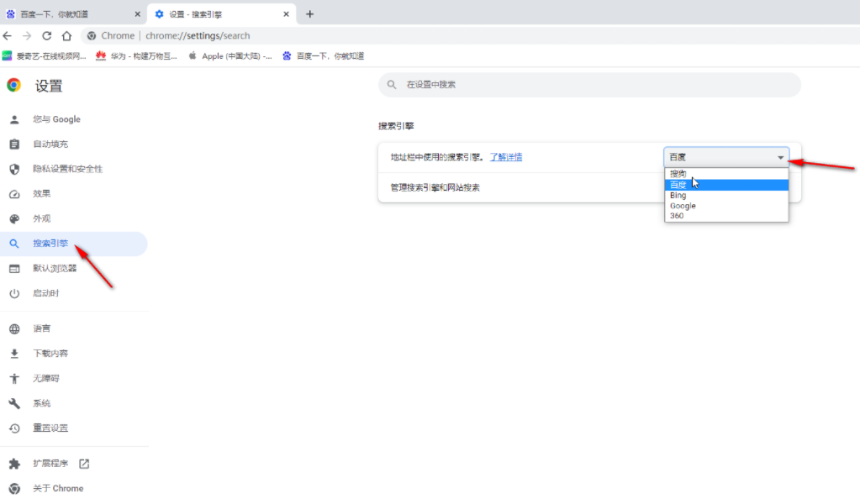Click the settings search field
860x504 pixels.
point(588,84)
